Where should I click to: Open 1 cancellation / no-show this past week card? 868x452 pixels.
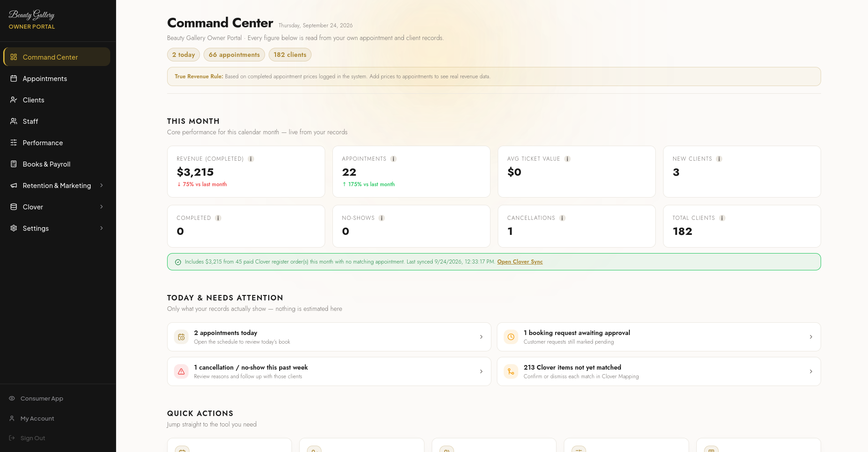pyautogui.click(x=329, y=371)
